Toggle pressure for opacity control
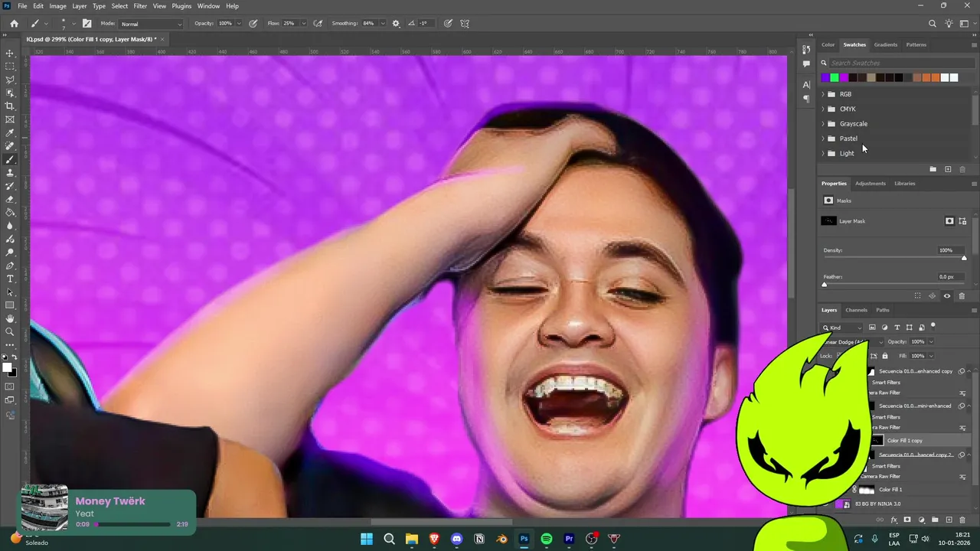 point(253,24)
